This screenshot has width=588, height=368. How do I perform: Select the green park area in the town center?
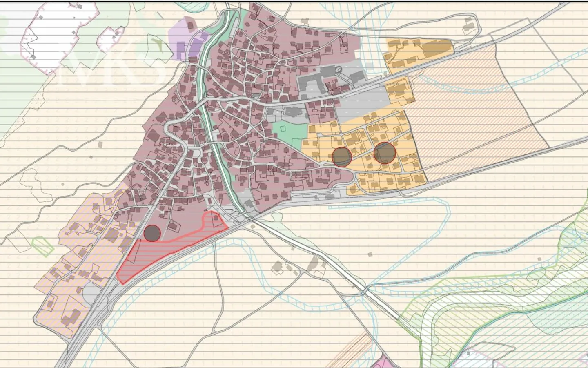click(x=289, y=132)
